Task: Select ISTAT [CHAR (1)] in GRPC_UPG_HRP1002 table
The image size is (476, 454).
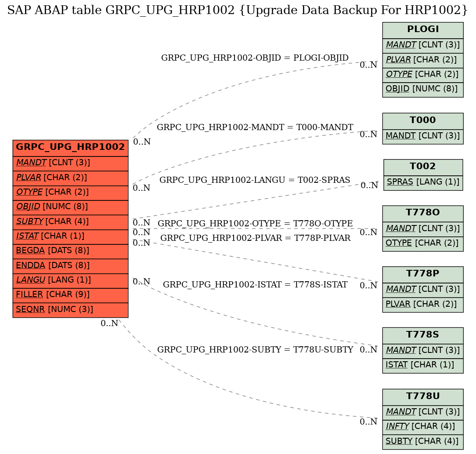Action: click(70, 237)
